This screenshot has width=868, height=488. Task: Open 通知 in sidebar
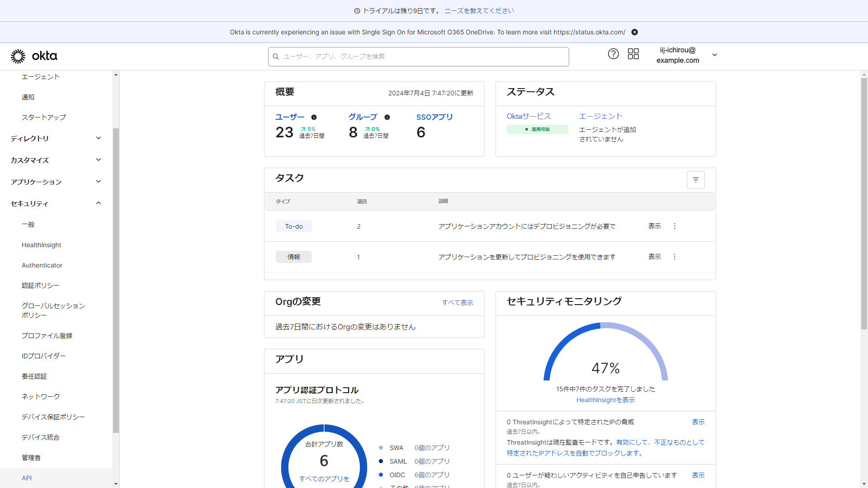point(28,97)
